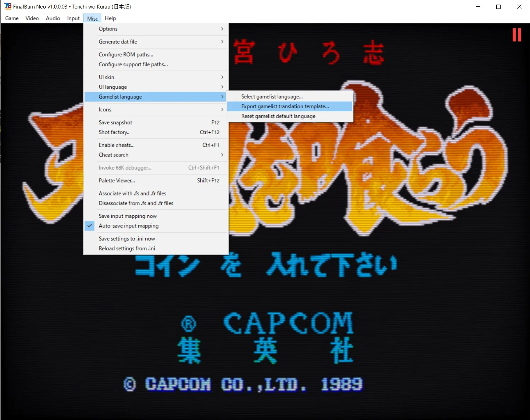
Task: Expand the Icons submenu
Action: click(x=156, y=110)
